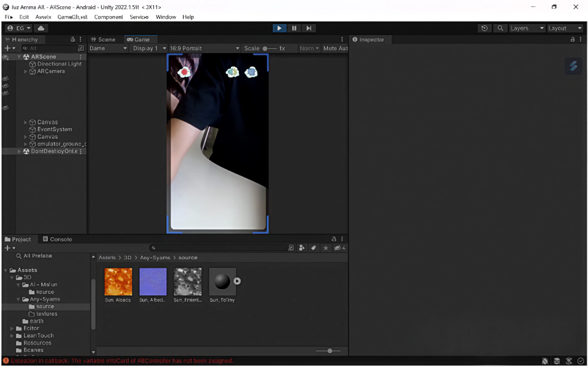Click the favorites star icon in Project
Screen dimensions: 588x374
[x=325, y=248]
